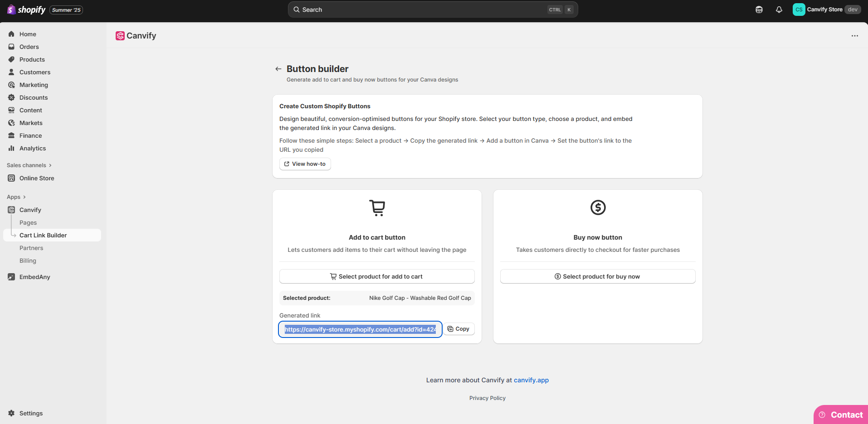Click the shopping cart icon on Add to cart card
This screenshot has width=868, height=424.
[x=377, y=208]
